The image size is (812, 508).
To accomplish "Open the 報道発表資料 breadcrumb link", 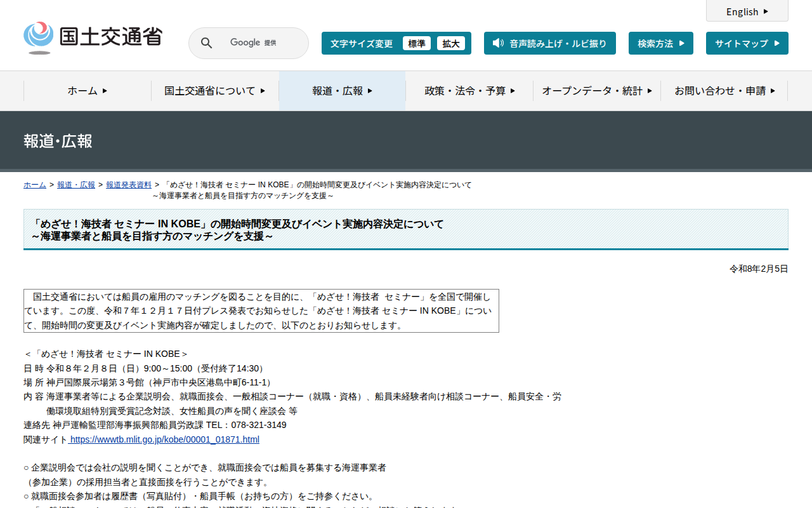I will pyautogui.click(x=129, y=185).
